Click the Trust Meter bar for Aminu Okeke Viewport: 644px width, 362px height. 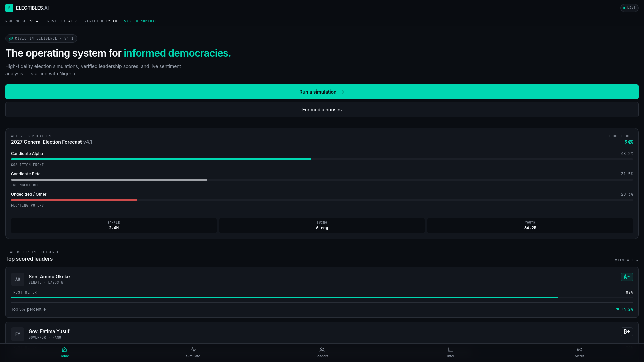tap(322, 298)
